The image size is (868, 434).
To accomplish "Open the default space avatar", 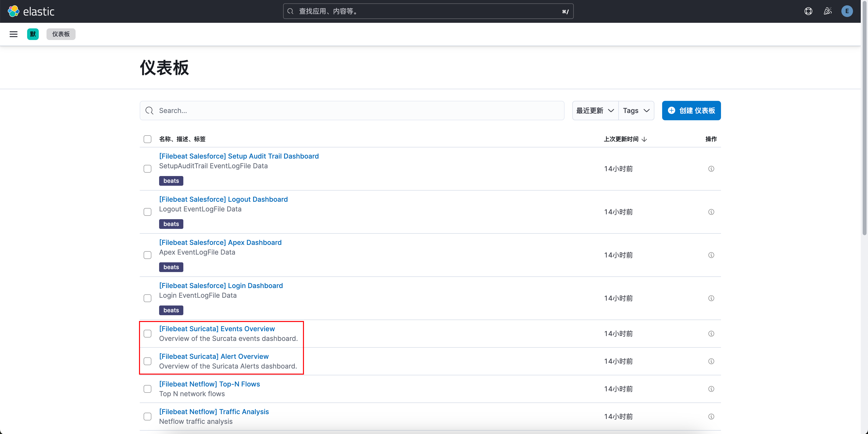I will [x=33, y=34].
